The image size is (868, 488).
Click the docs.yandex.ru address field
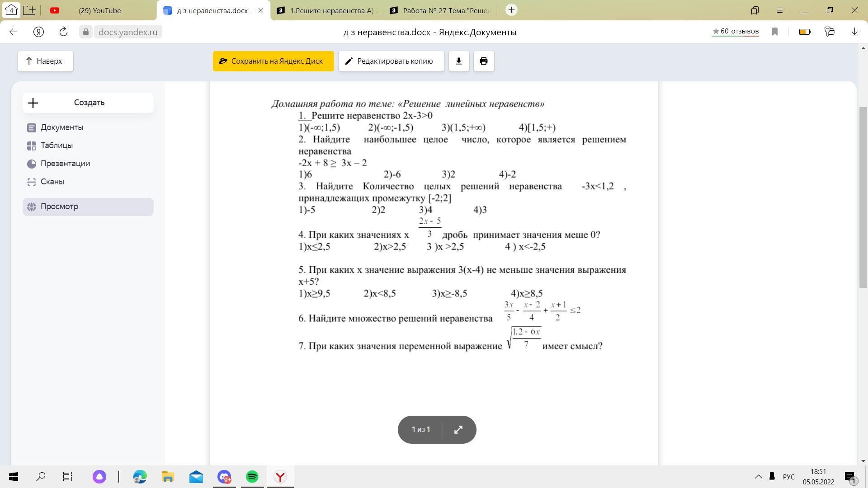127,32
